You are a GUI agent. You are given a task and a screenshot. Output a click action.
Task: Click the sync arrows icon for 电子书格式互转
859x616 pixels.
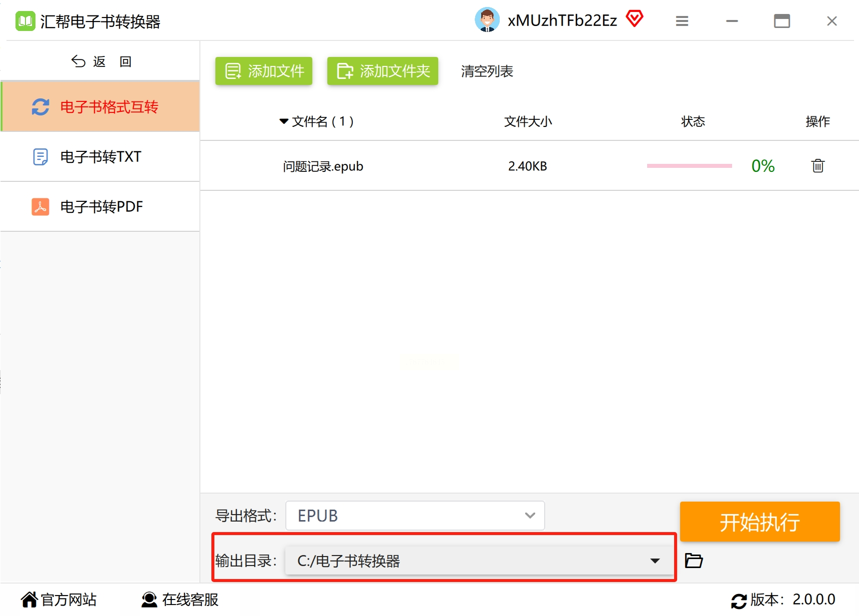tap(40, 107)
